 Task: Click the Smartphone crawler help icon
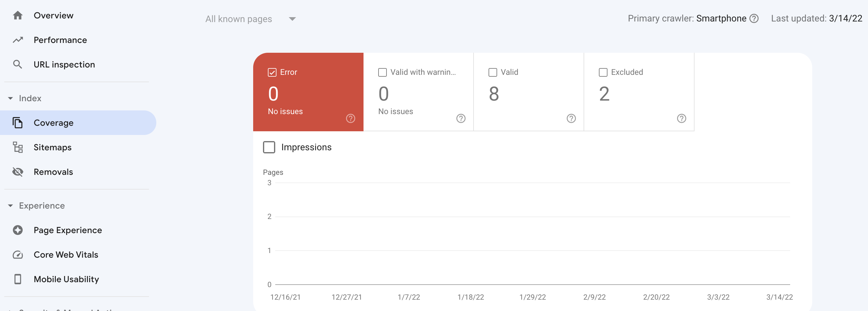coord(754,18)
